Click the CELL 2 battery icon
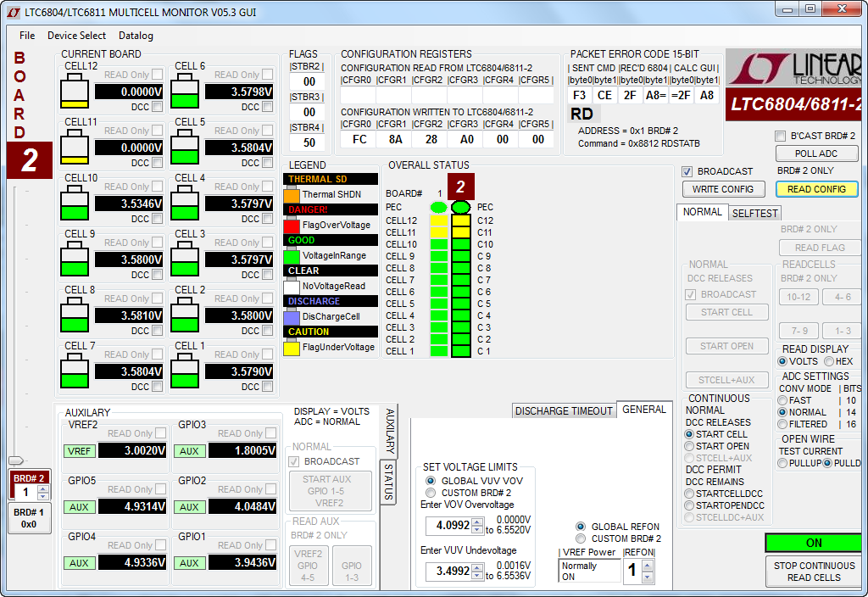868x597 pixels. pyautogui.click(x=185, y=315)
